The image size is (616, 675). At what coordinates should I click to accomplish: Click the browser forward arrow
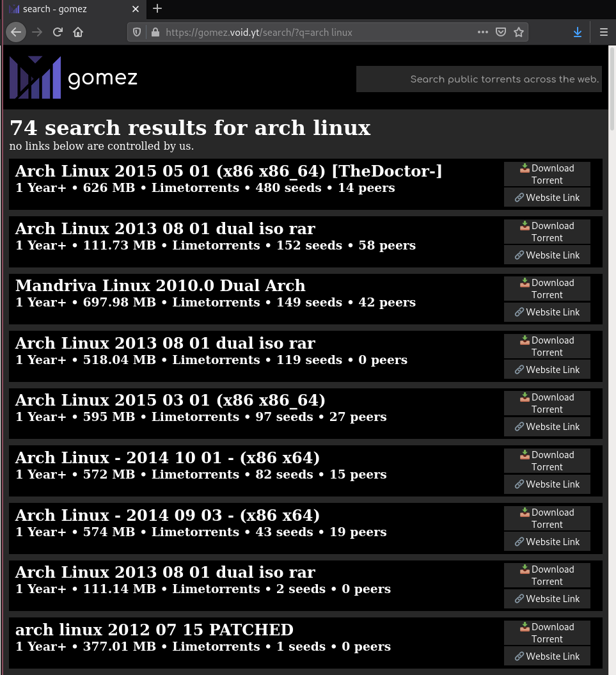[x=37, y=32]
